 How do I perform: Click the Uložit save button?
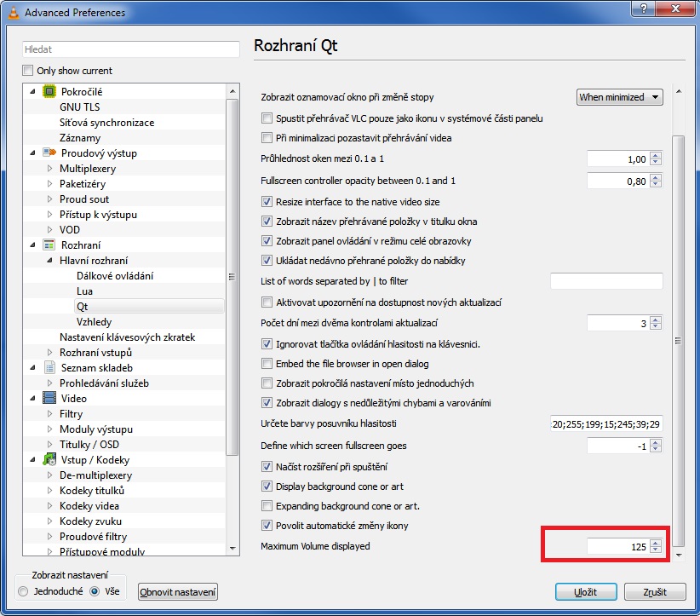(x=586, y=591)
